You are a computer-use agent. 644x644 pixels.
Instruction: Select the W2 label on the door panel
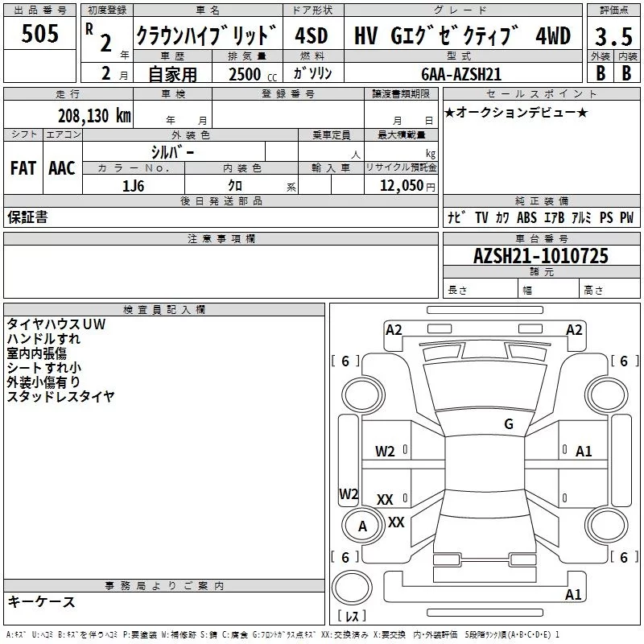[x=385, y=451]
